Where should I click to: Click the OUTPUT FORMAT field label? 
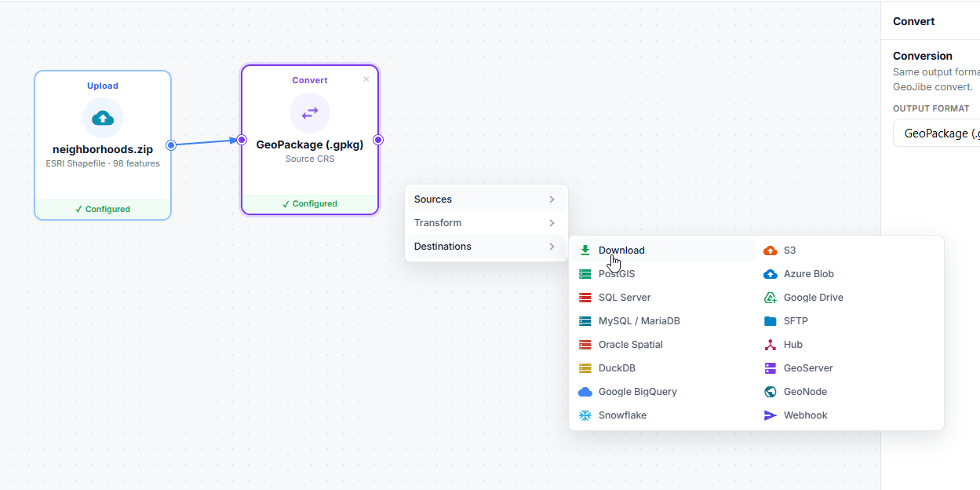point(931,108)
